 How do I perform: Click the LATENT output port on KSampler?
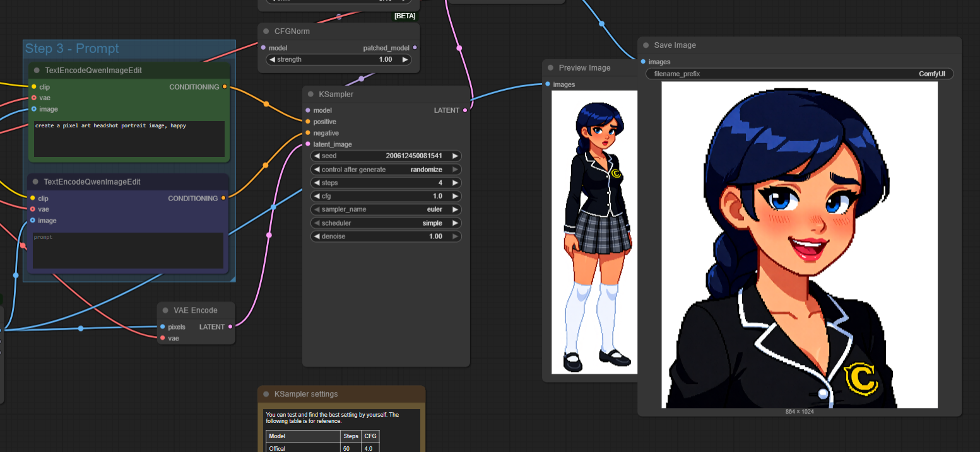coord(465,110)
